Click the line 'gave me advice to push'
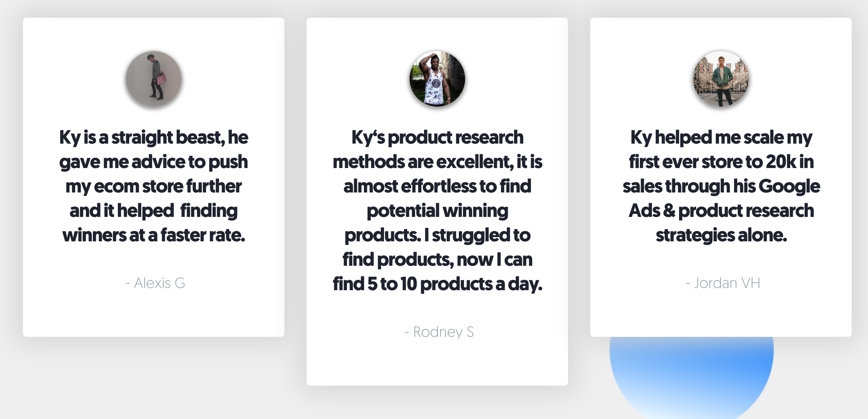This screenshot has width=868, height=419. click(x=154, y=162)
